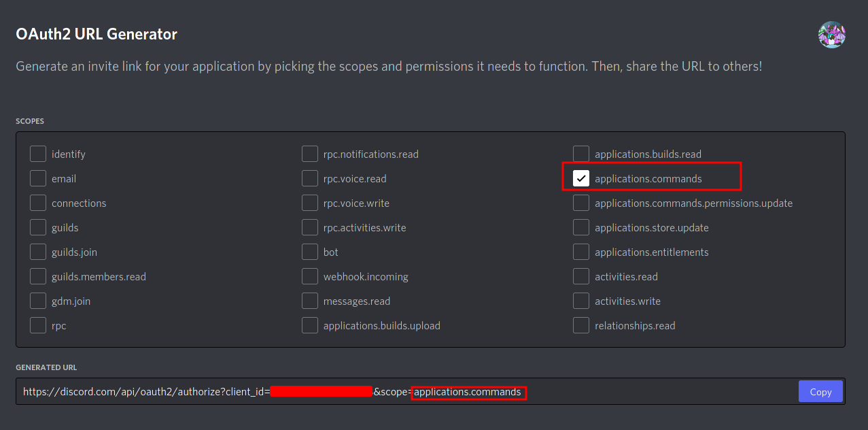Viewport: 868px width, 430px height.
Task: Check the applications.entitlements scope
Action: [x=581, y=252]
